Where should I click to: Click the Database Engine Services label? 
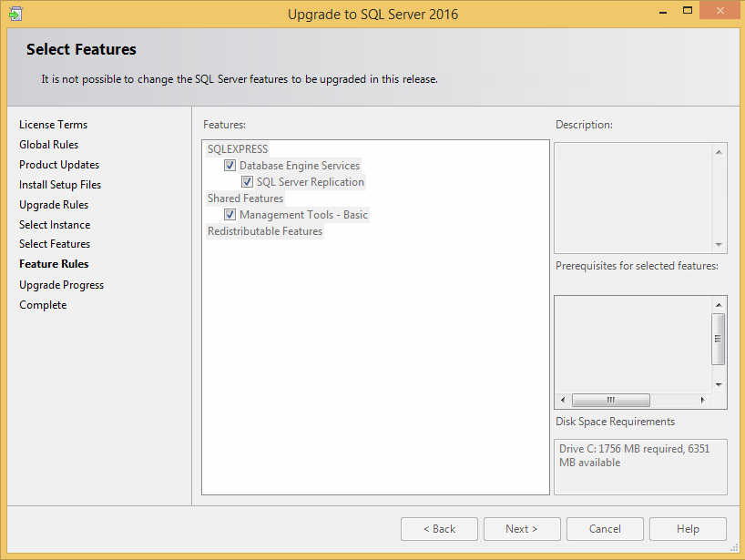tap(300, 166)
